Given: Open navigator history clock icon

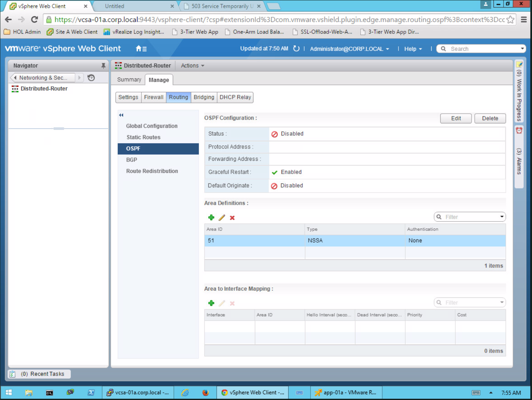Looking at the screenshot, I should click(91, 78).
